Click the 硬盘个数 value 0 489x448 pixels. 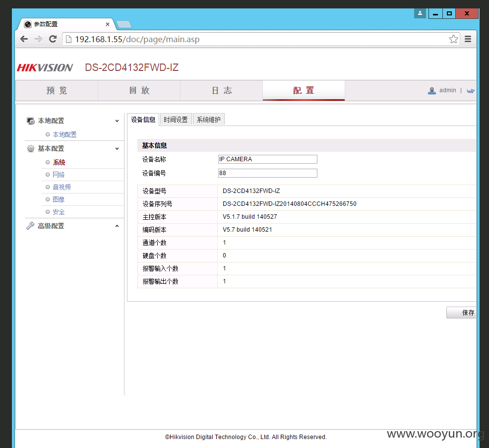[x=224, y=256]
